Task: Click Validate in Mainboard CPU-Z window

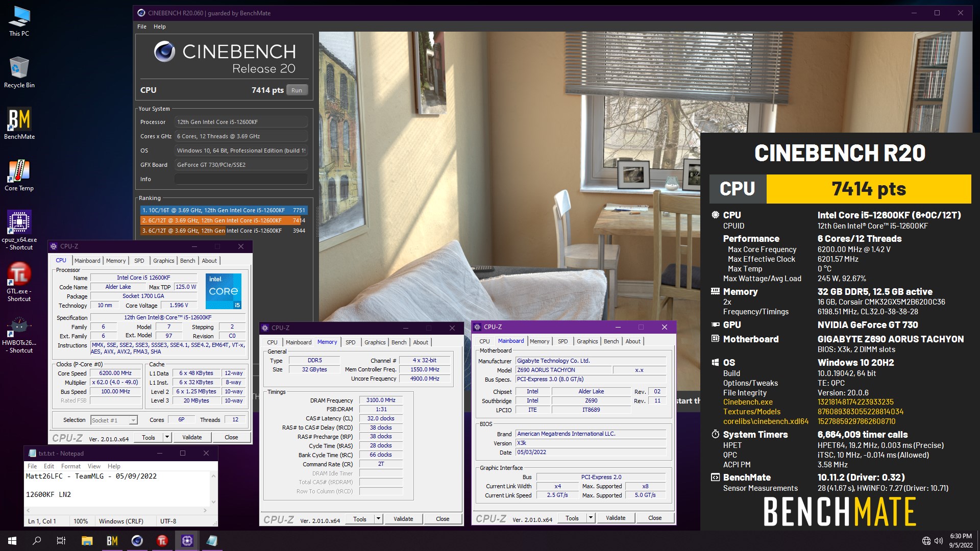Action: pos(616,518)
